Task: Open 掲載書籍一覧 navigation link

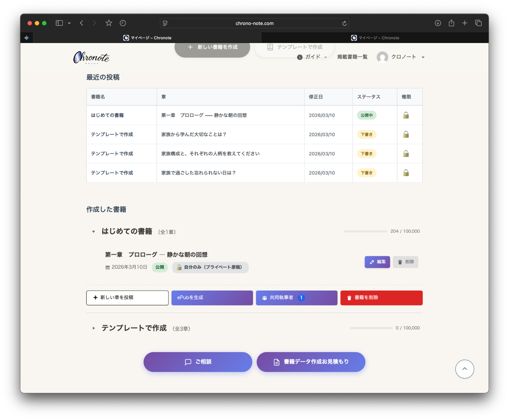Action: tap(352, 57)
